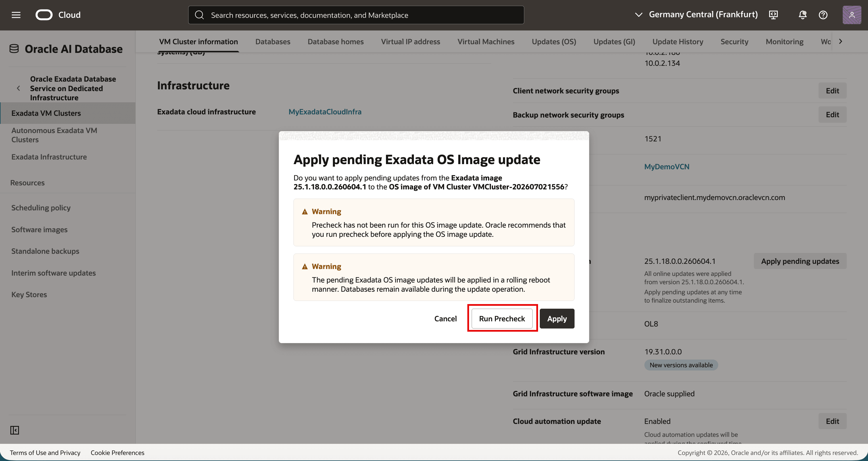Expand the Germany Central (Frankfurt) region selector
868x461 pixels.
tap(696, 14)
